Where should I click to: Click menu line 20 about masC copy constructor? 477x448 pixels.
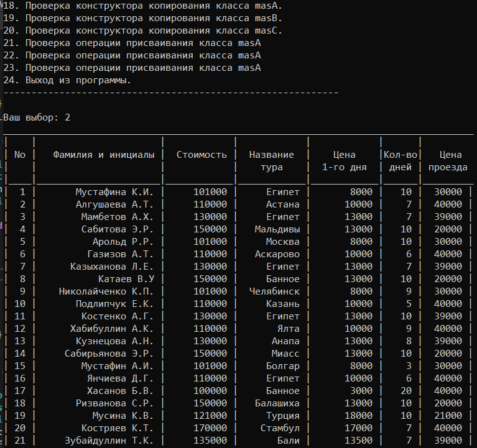tap(142, 30)
